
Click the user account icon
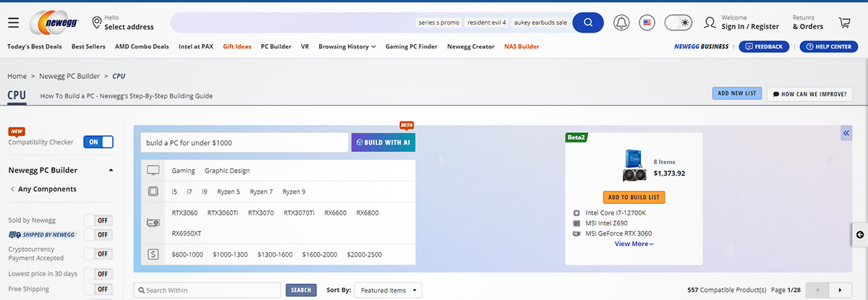(x=710, y=22)
